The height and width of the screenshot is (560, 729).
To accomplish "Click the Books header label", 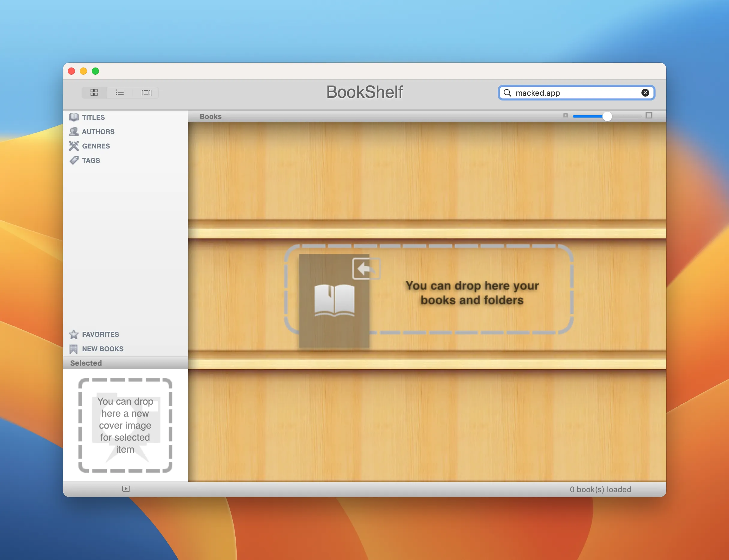I will pyautogui.click(x=211, y=116).
